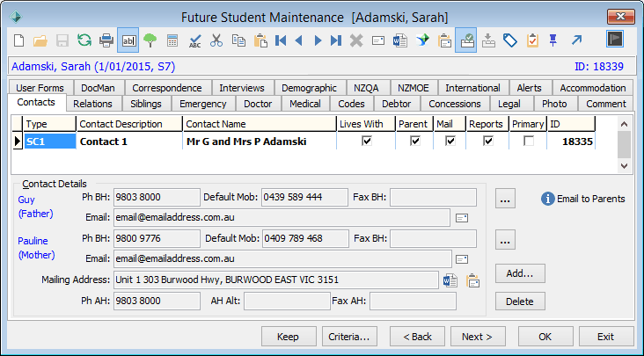The image size is (644, 356).
Task: Click the grey delete X icon
Action: [x=356, y=40]
